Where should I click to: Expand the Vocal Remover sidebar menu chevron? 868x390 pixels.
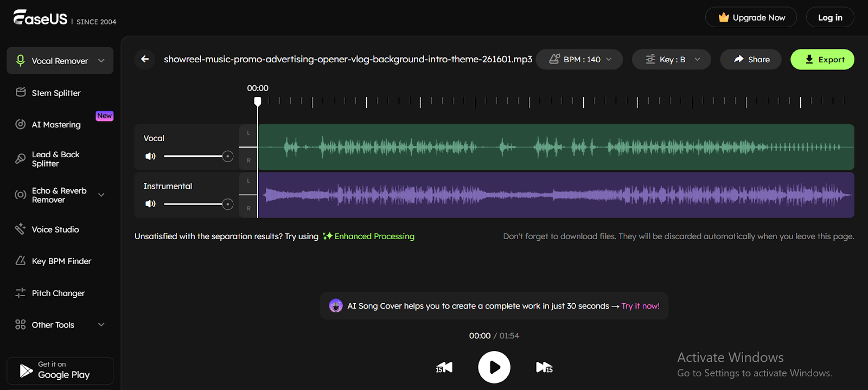pyautogui.click(x=101, y=61)
